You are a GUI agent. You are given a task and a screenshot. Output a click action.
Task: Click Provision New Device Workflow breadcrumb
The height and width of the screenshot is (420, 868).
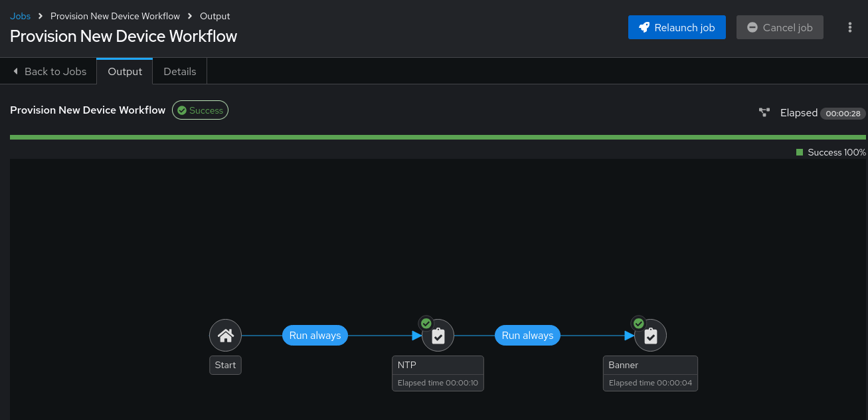[115, 16]
